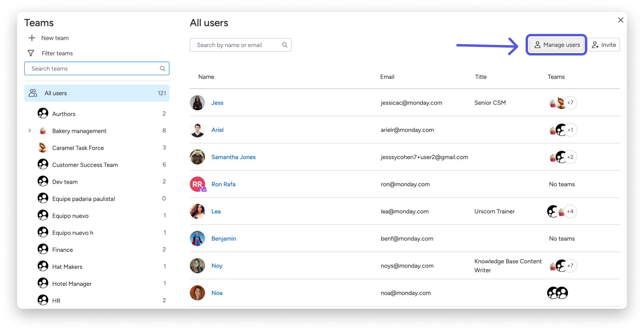Click inside the Search teams input field

[86, 68]
